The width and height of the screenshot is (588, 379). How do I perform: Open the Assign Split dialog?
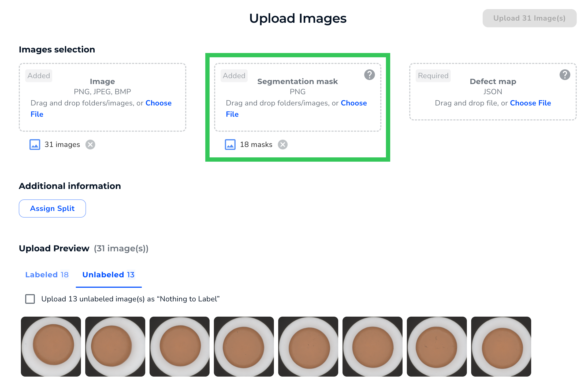tap(52, 208)
